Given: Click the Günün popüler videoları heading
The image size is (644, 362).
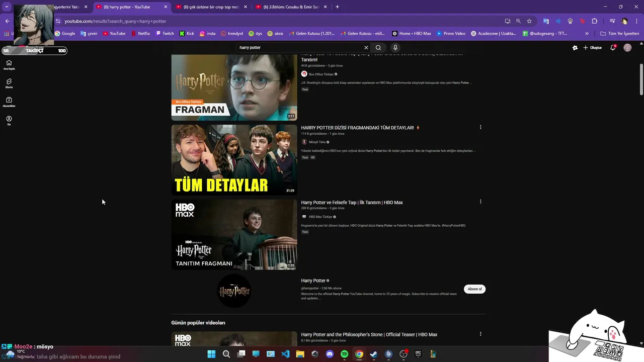Looking at the screenshot, I should tap(198, 323).
